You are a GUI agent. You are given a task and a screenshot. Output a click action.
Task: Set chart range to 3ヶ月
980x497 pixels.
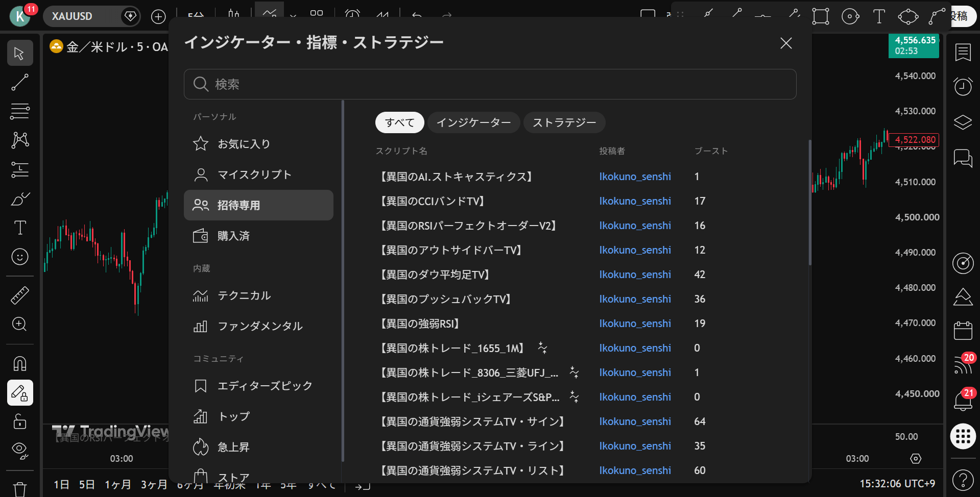click(x=154, y=484)
